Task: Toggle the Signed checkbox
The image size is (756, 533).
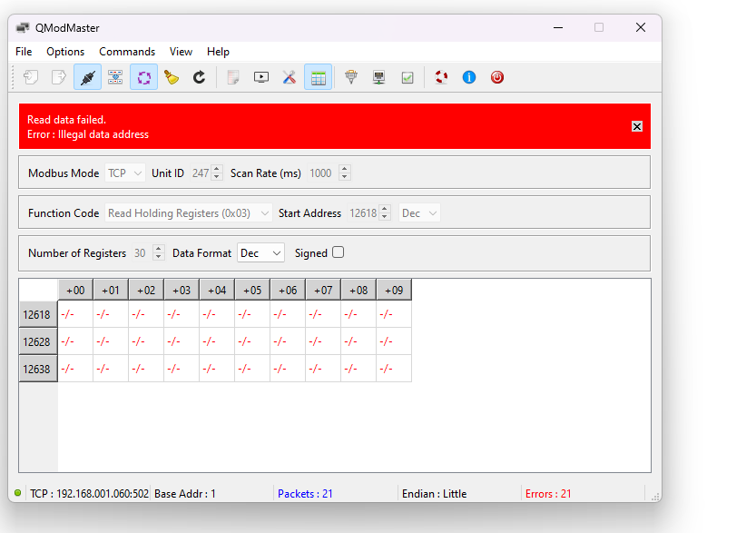Action: (x=338, y=252)
